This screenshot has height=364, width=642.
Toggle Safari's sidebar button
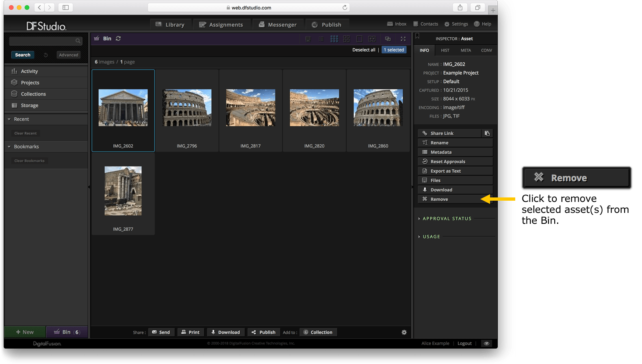65,7
